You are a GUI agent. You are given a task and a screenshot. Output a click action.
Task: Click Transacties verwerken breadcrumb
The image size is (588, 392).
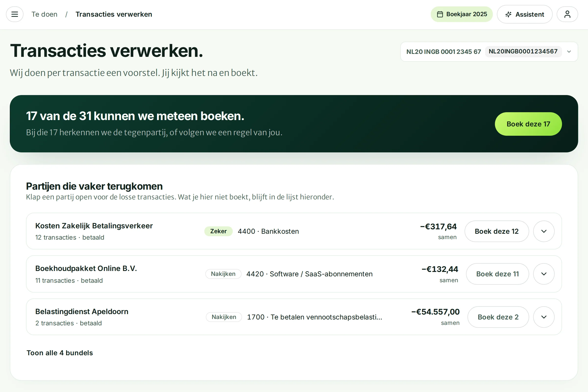pyautogui.click(x=114, y=14)
